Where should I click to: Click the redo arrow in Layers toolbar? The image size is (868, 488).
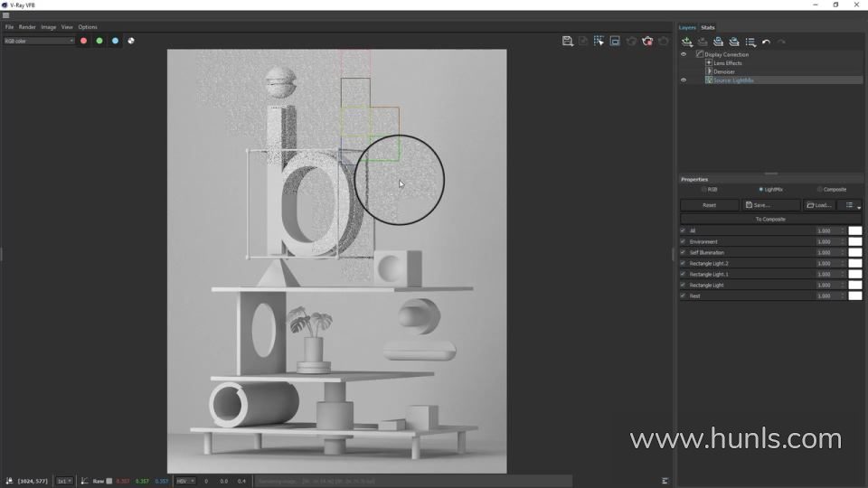point(781,42)
